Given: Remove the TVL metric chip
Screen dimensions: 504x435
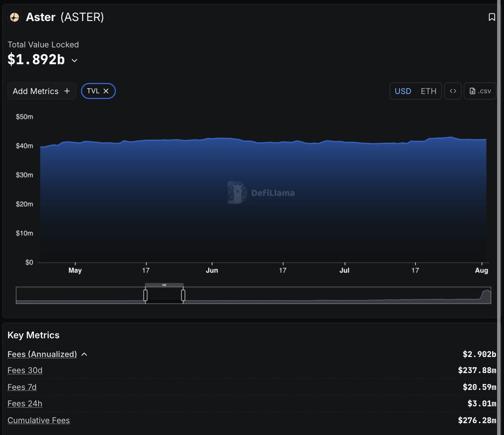Looking at the screenshot, I should (x=106, y=91).
